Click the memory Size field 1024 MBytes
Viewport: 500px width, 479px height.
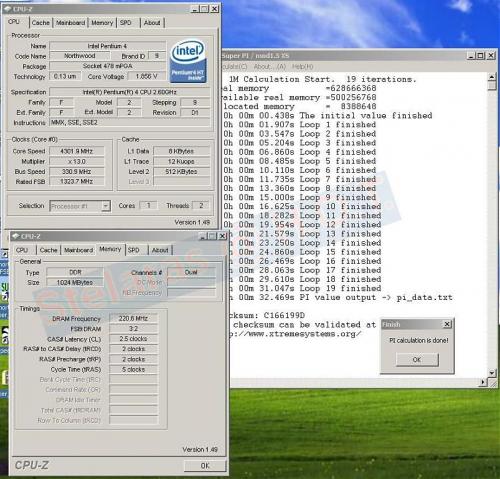75,283
